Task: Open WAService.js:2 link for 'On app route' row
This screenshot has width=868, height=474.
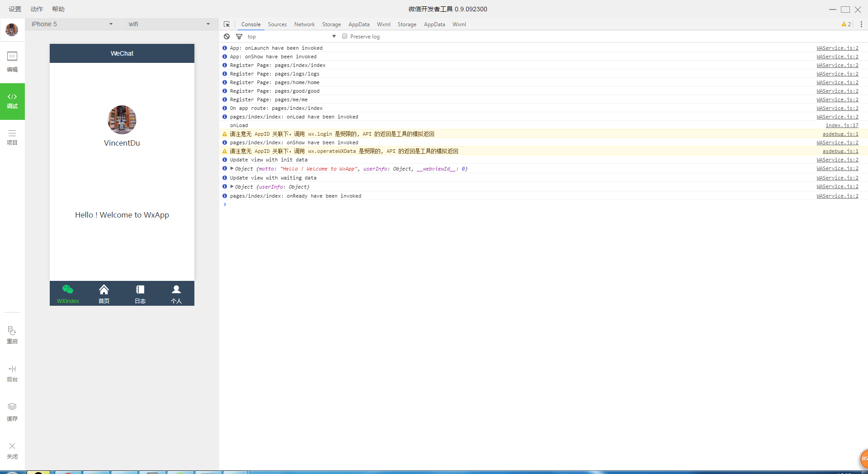Action: pyautogui.click(x=837, y=108)
